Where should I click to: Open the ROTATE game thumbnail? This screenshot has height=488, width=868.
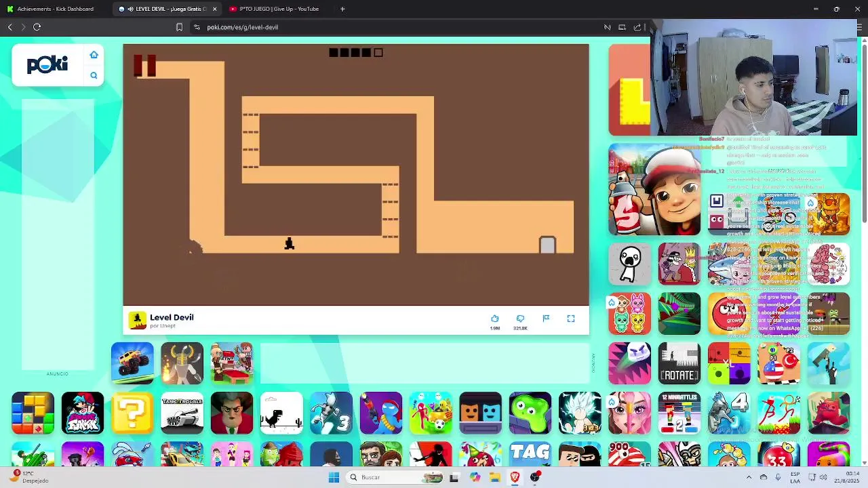pos(679,363)
